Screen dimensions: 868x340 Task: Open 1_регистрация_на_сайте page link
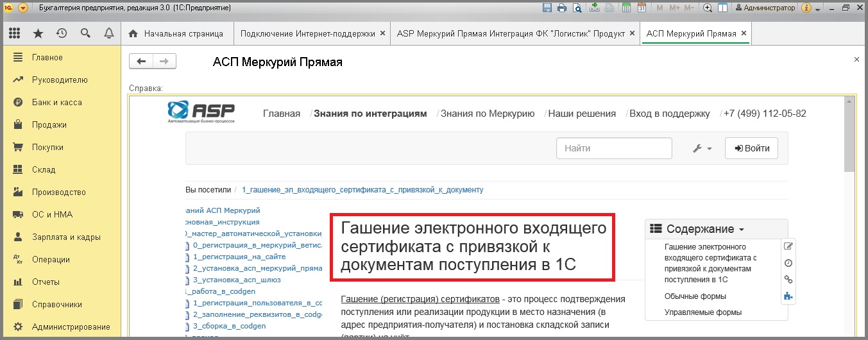pyautogui.click(x=239, y=256)
